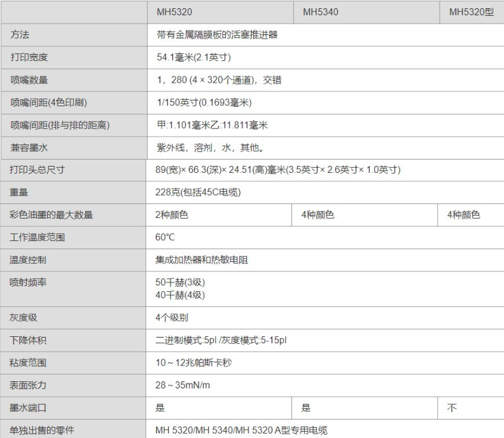Select the MH5320型 column header

(472, 12)
